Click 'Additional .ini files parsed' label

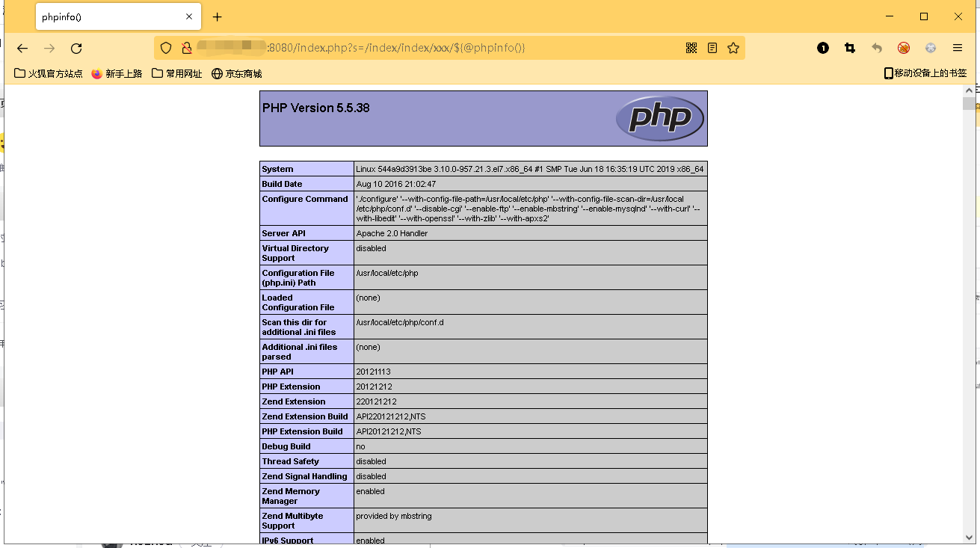(x=300, y=351)
